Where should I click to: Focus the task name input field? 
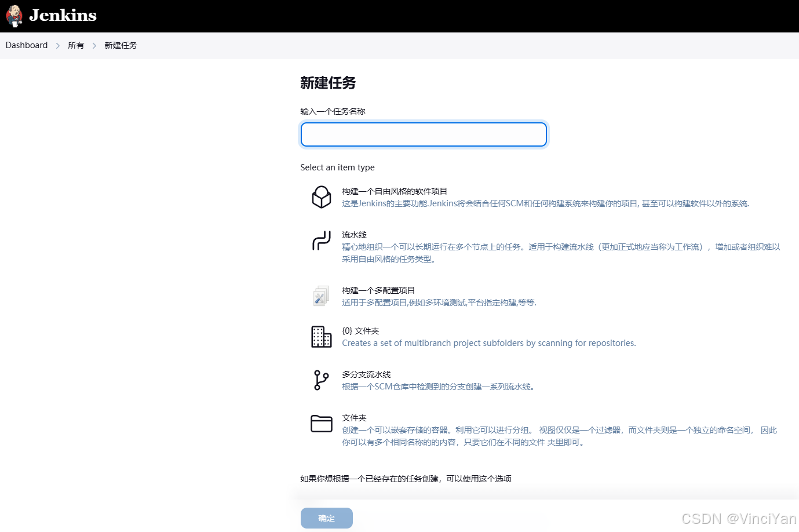(x=424, y=134)
